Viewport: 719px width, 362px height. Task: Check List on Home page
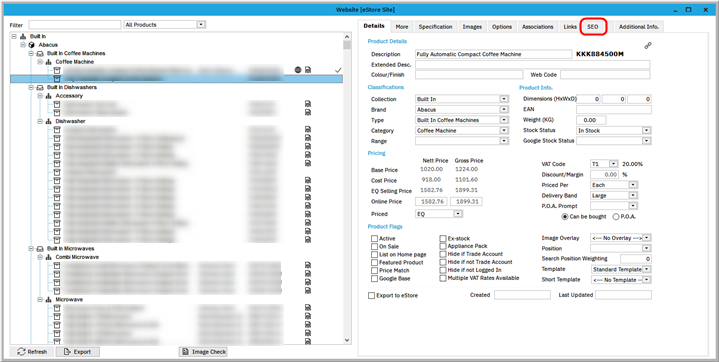[375, 255]
